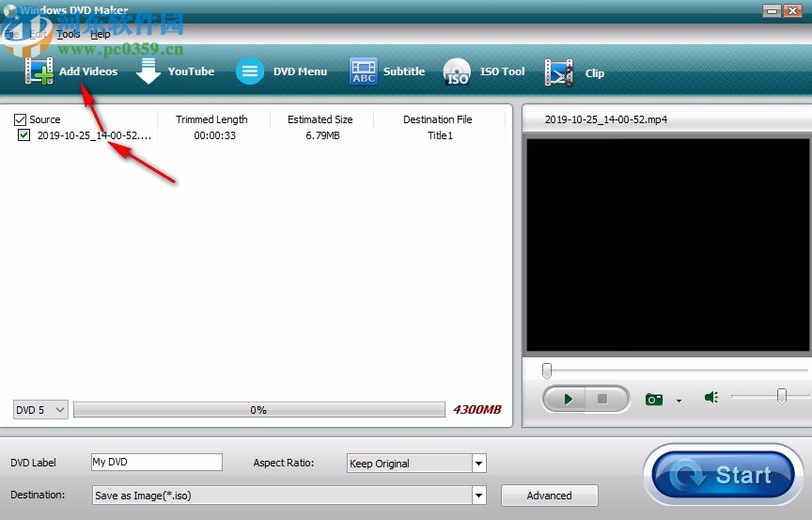
Task: Click the 4300MB capacity text
Action: 476,410
